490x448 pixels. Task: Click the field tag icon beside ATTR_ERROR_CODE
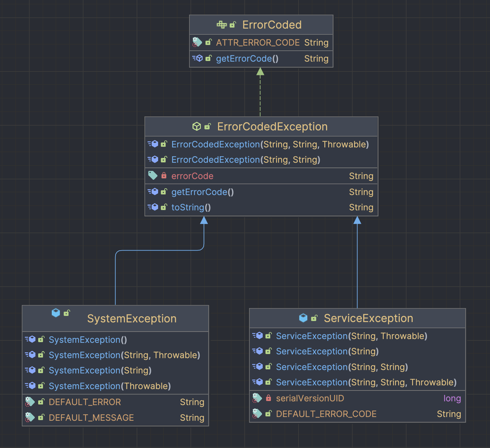click(x=197, y=42)
